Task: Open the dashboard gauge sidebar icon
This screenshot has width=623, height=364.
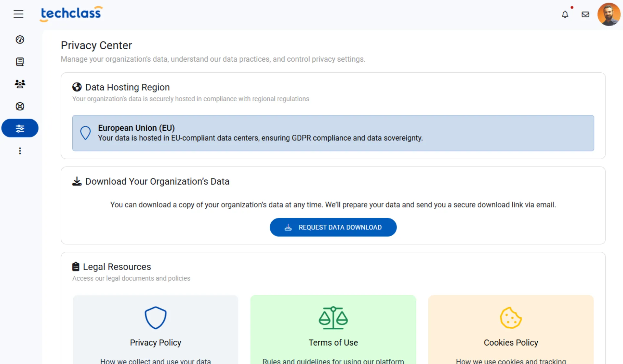Action: pyautogui.click(x=20, y=40)
